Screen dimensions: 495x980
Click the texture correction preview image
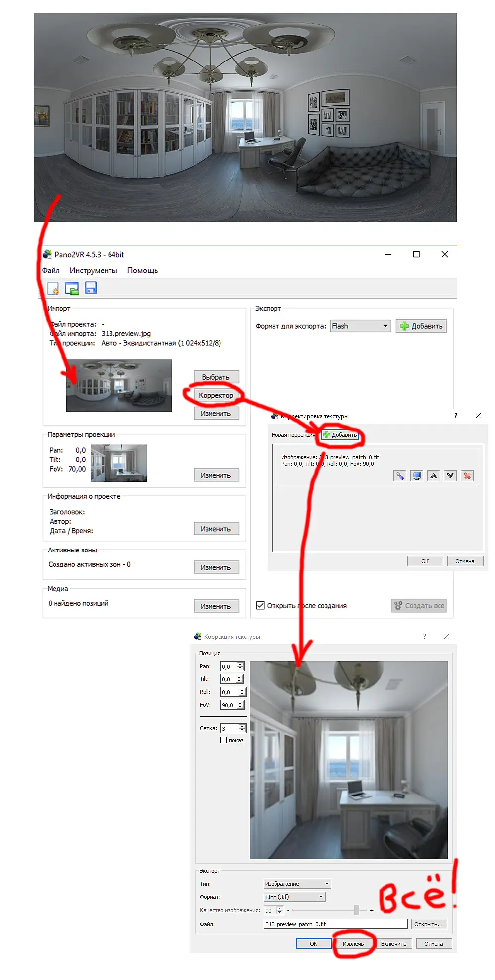(x=348, y=760)
